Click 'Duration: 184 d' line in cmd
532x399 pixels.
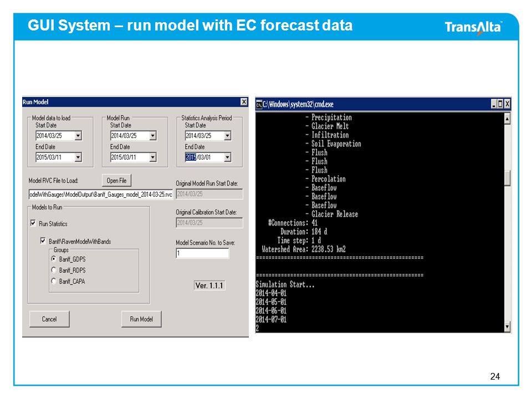304,232
